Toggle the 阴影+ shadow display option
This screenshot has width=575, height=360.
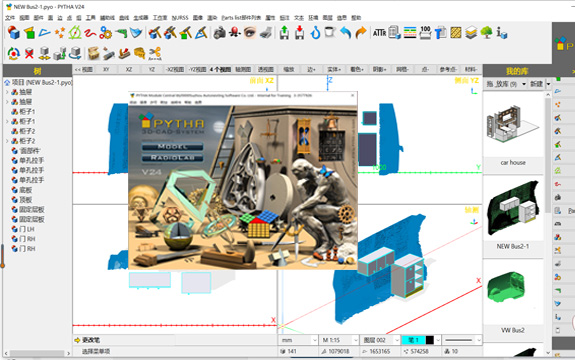click(x=379, y=69)
